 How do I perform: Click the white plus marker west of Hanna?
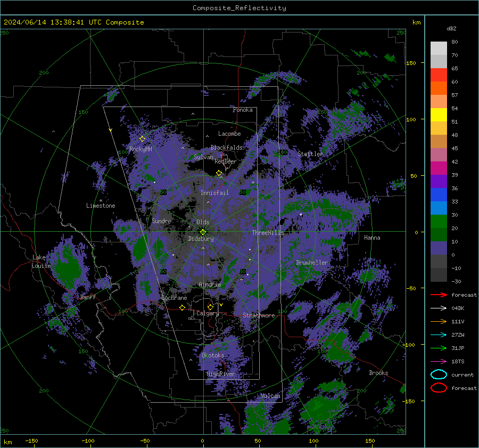point(301,215)
